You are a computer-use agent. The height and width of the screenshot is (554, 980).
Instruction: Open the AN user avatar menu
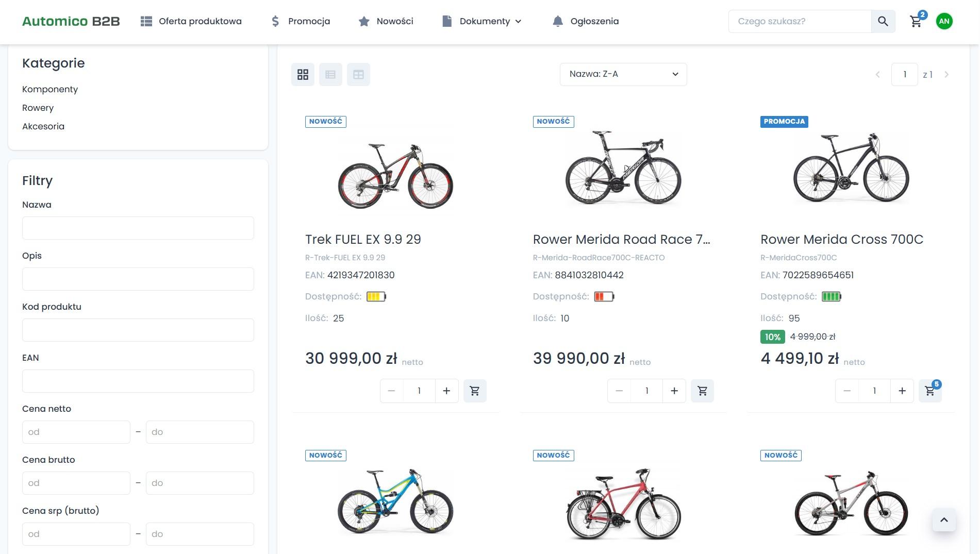point(944,21)
